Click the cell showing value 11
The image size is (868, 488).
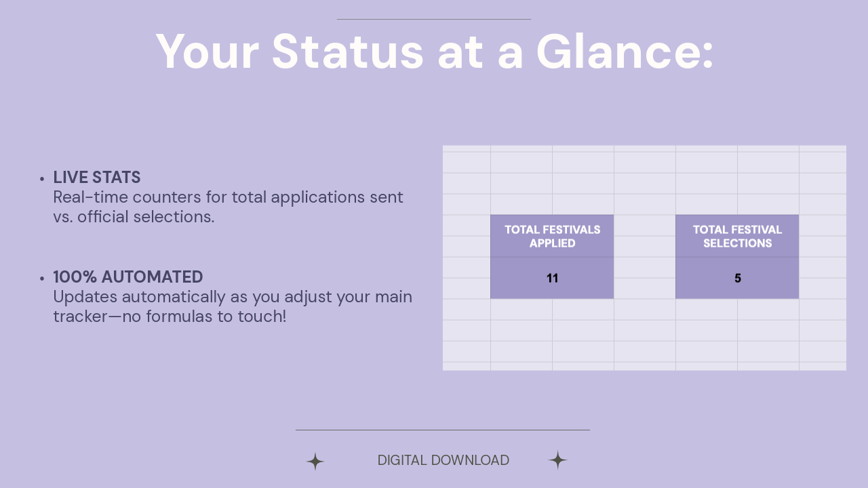[552, 278]
